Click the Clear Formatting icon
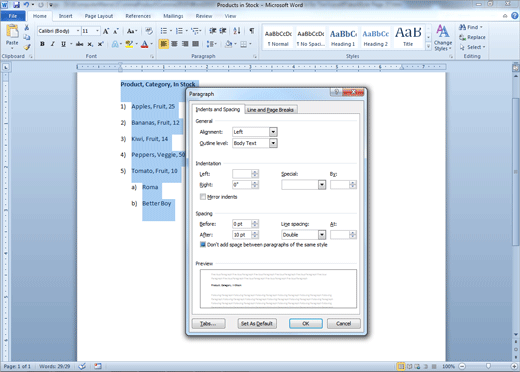Viewport: 520px width, 372px height. 149,31
